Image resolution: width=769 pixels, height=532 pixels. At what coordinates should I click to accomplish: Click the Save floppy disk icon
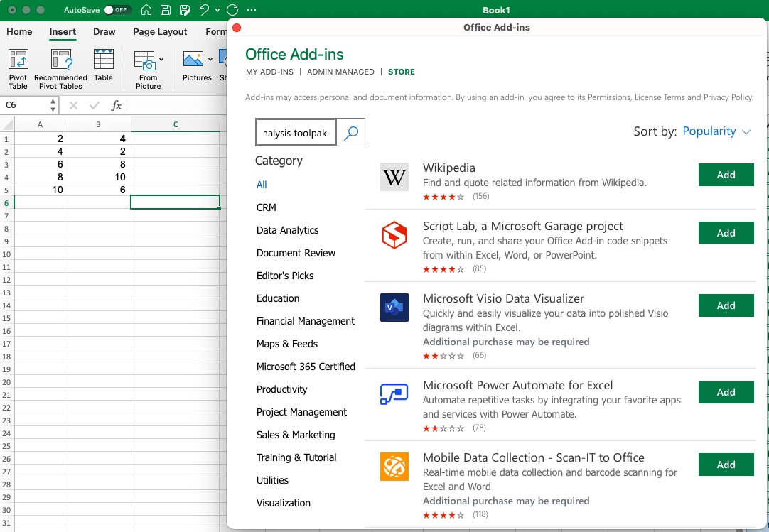pyautogui.click(x=166, y=10)
